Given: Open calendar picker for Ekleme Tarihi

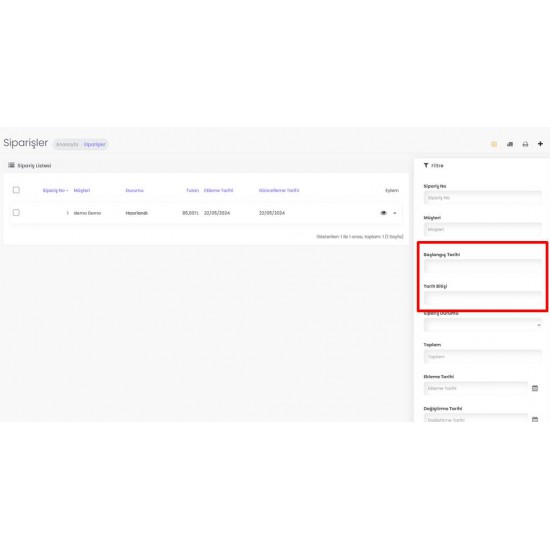Looking at the screenshot, I should 535,388.
